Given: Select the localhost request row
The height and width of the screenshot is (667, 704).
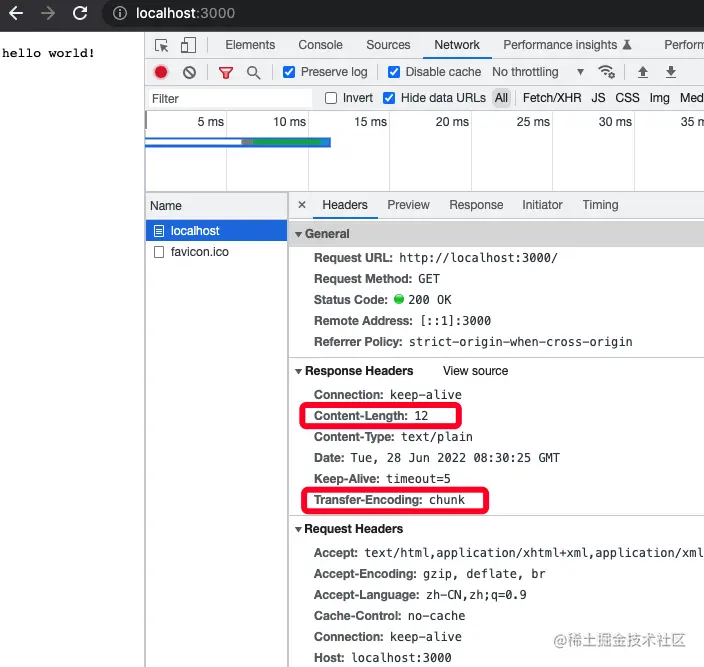Looking at the screenshot, I should pyautogui.click(x=216, y=231).
